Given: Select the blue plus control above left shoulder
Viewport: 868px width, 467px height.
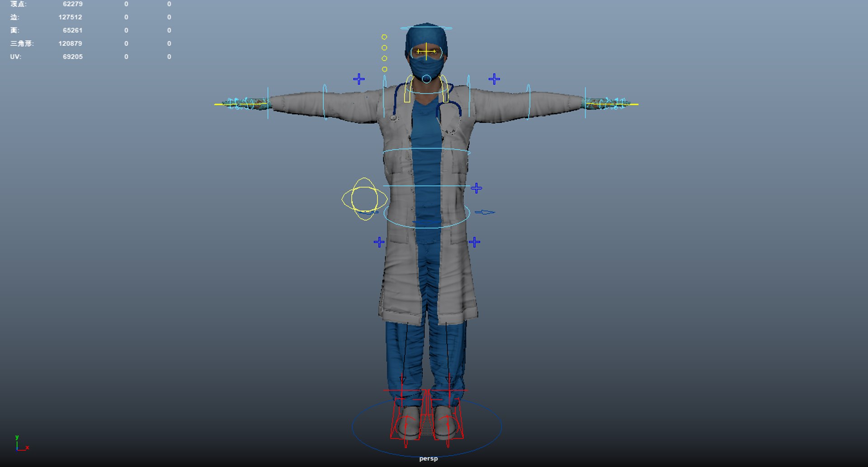Looking at the screenshot, I should click(494, 79).
